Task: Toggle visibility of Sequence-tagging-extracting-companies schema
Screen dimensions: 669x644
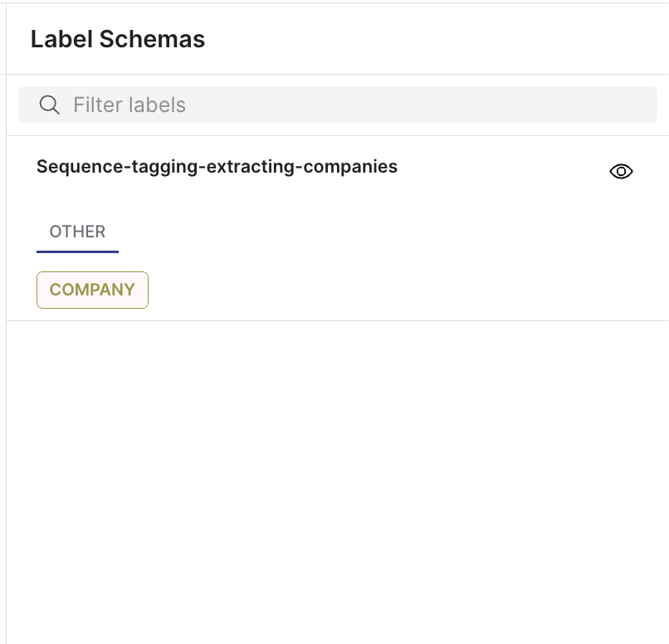Action: coord(621,172)
